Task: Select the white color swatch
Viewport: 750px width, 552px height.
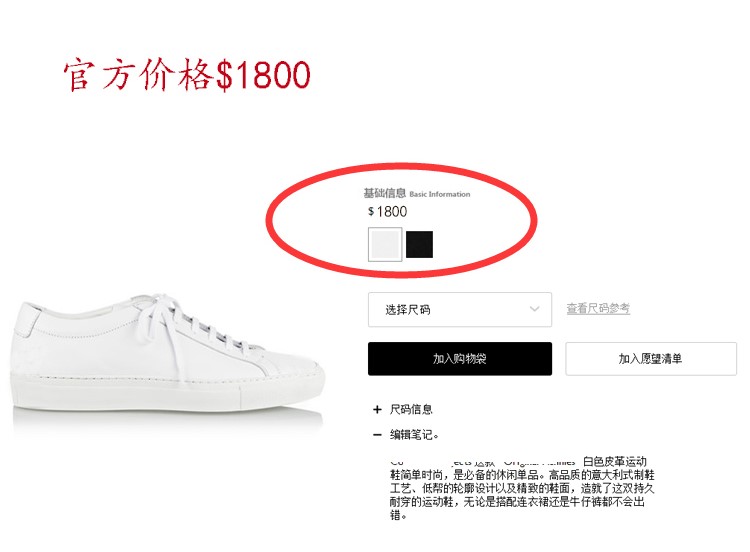Action: coord(385,244)
